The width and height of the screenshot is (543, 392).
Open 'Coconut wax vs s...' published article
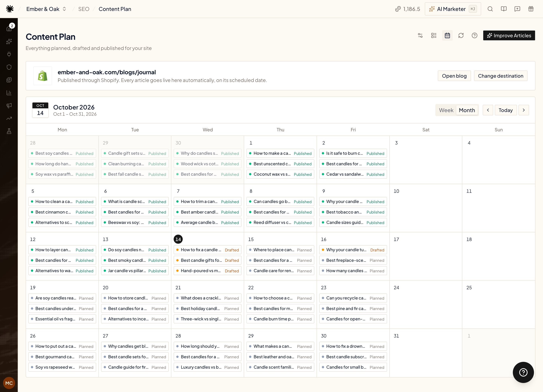pyautogui.click(x=280, y=175)
